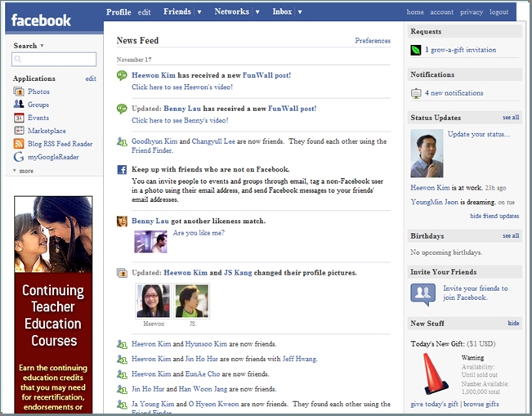
Task: Click the notifications board icon
Action: (416, 93)
